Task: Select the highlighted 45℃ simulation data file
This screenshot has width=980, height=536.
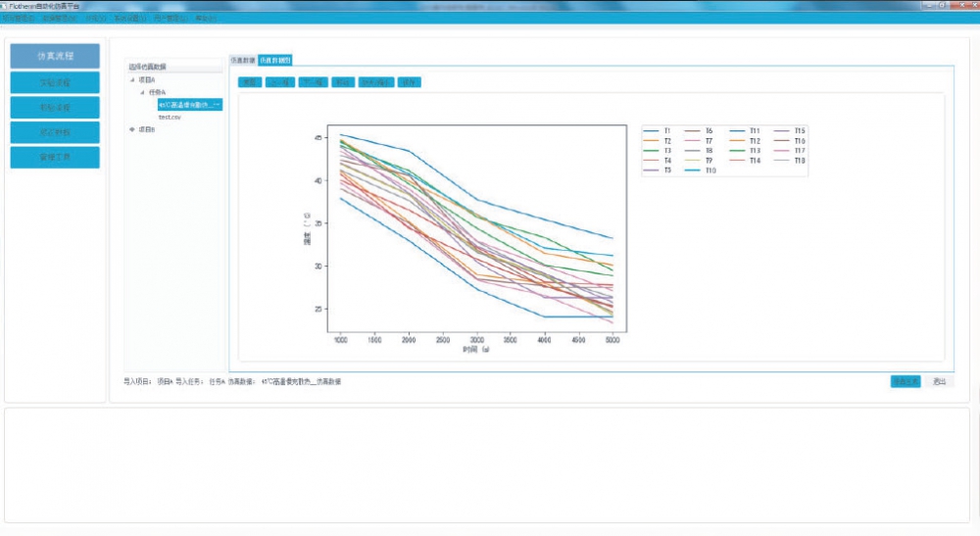Action: [x=189, y=104]
